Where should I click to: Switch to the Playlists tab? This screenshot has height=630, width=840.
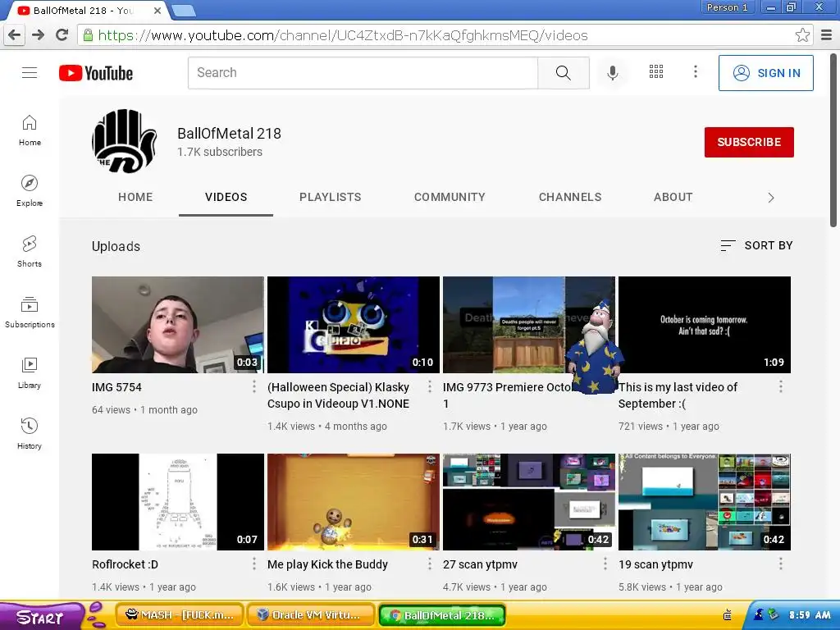coord(331,197)
